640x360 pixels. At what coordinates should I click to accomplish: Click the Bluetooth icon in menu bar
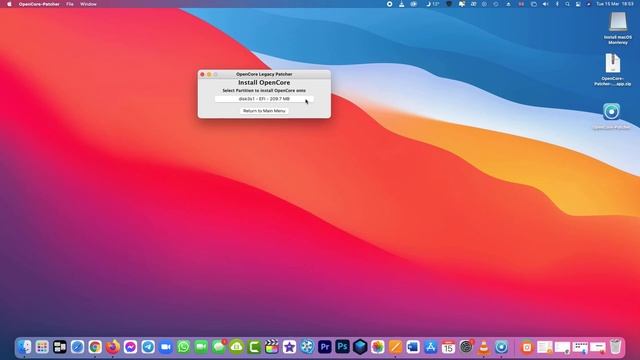click(557, 4)
